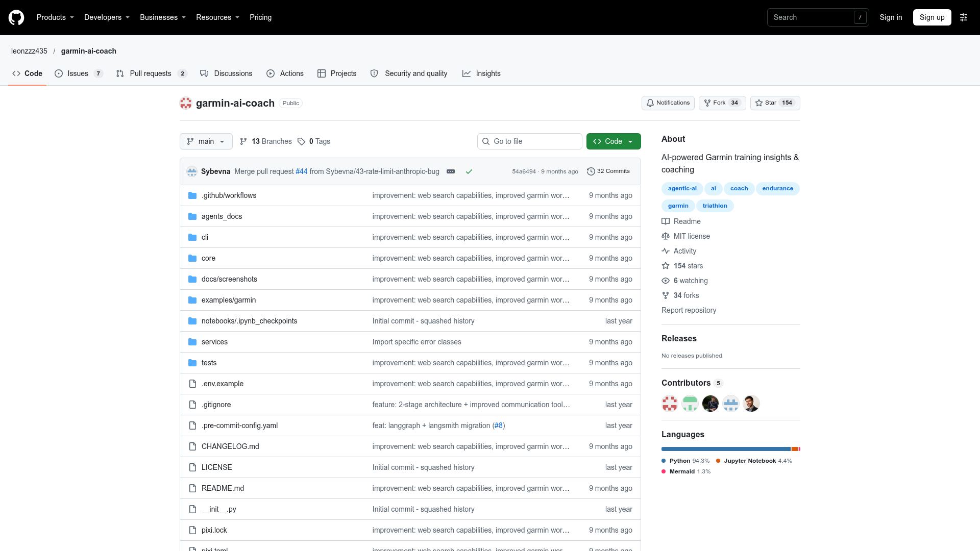Open the Pricing page
This screenshot has height=551, width=980.
[x=261, y=17]
